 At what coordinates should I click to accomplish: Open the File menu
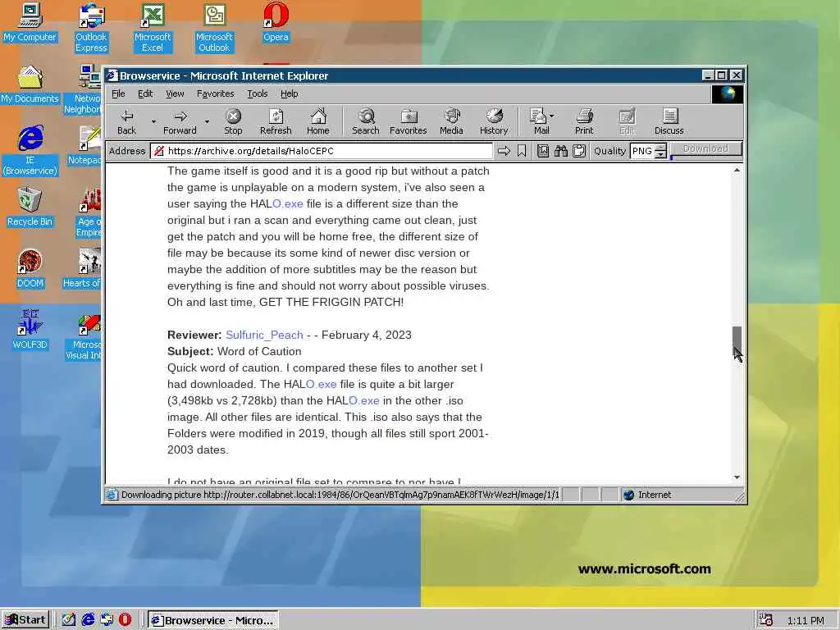(118, 94)
